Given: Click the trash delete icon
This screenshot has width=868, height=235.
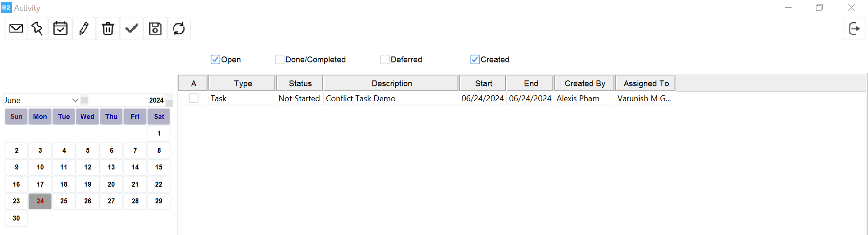Looking at the screenshot, I should [x=108, y=29].
